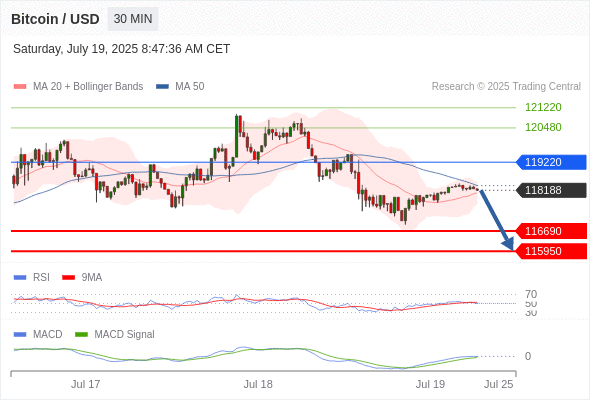Screen dimensions: 590x400
Task: Click the MA 50 legend label
Action: tap(190, 87)
